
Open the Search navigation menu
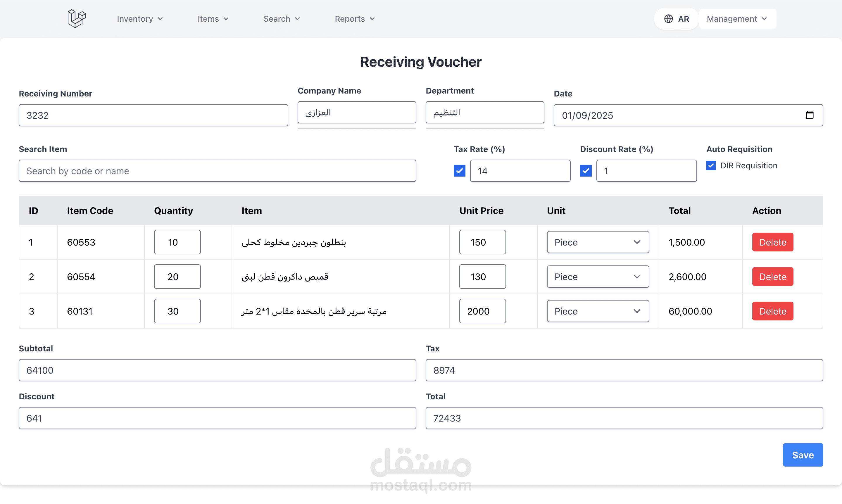point(281,19)
